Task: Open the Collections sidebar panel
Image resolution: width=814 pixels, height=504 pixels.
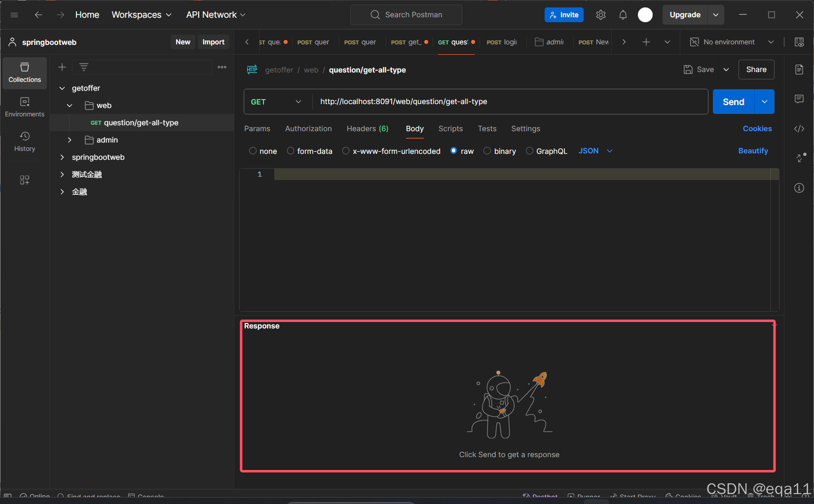Action: 25,72
